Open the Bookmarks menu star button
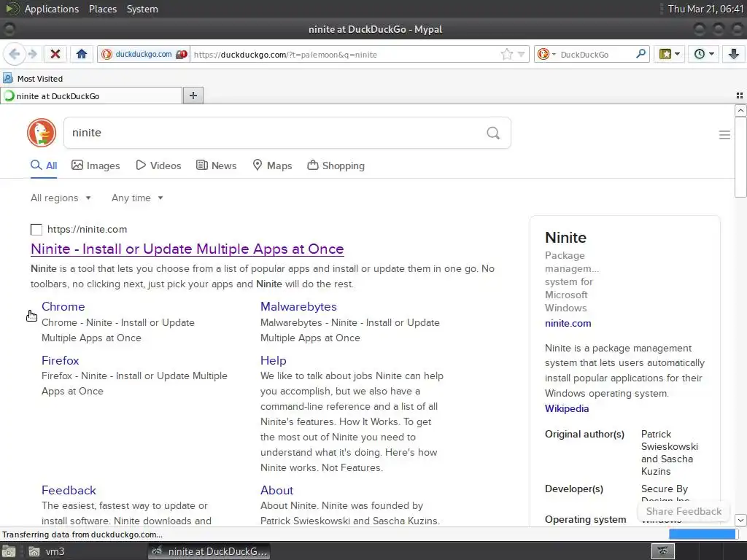Image resolution: width=747 pixels, height=560 pixels. pos(670,54)
